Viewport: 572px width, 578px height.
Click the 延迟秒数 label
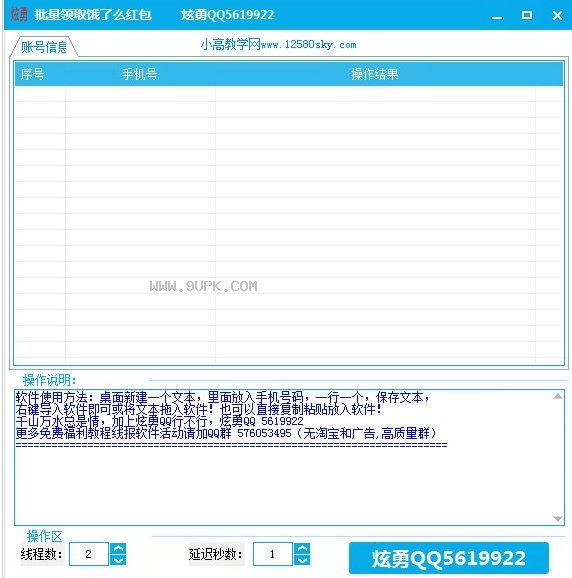point(216,554)
